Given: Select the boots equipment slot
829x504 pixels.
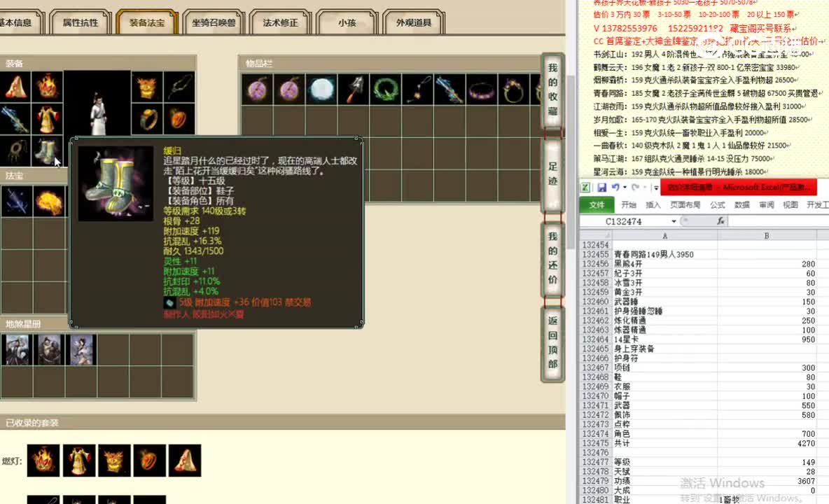Looking at the screenshot, I should click(x=48, y=151).
